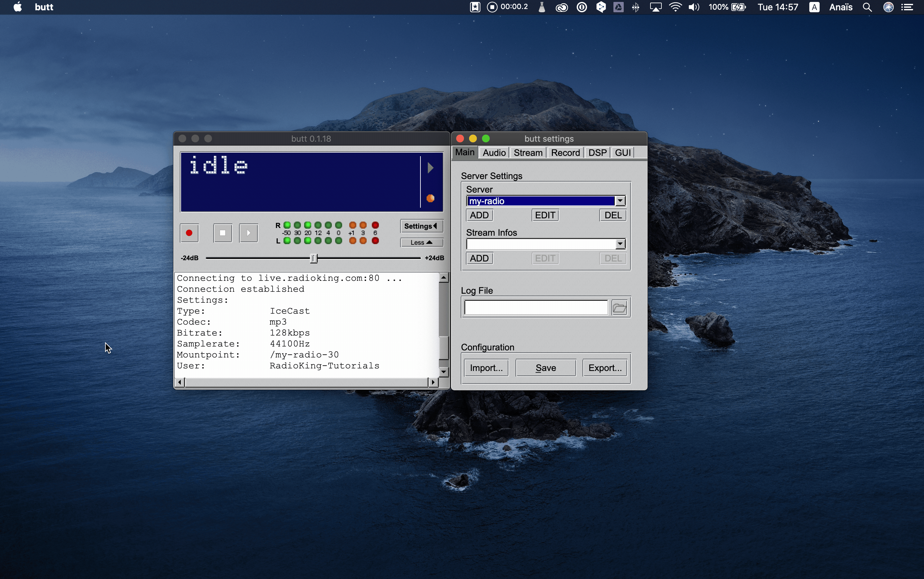Click the play button to start streaming

point(248,233)
